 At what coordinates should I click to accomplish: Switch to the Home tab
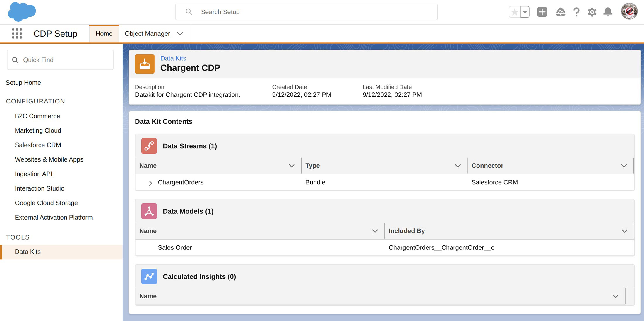[104, 34]
